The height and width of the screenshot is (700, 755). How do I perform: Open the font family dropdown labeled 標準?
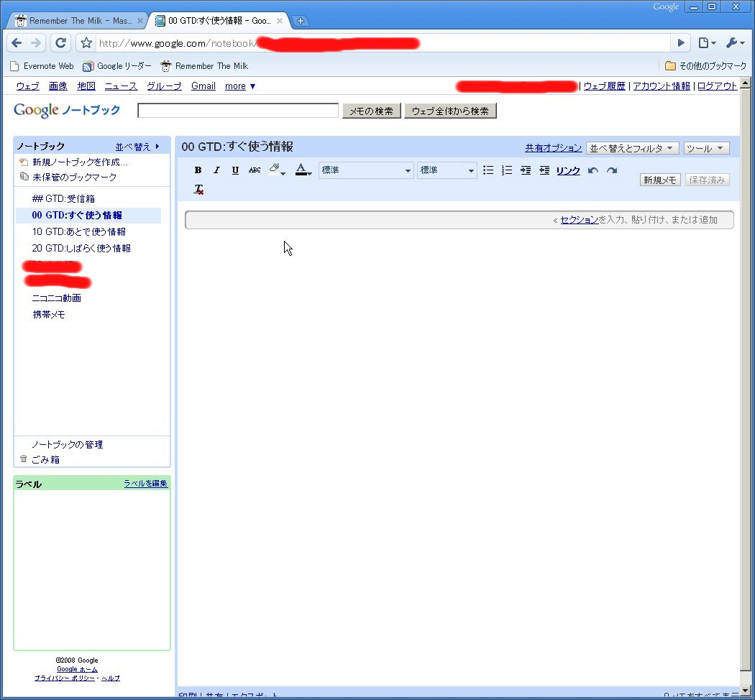366,170
